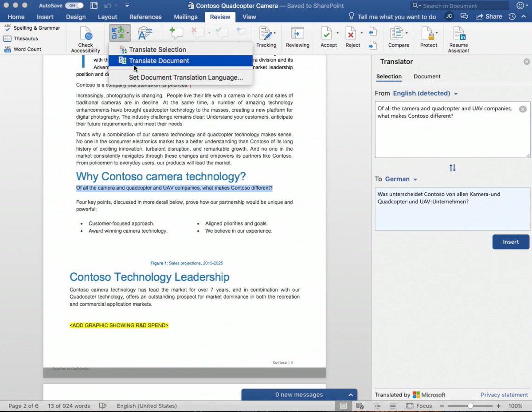Screen dimensions: 532x412
Task: Choose Set Document Translation Language
Action: 180,78
